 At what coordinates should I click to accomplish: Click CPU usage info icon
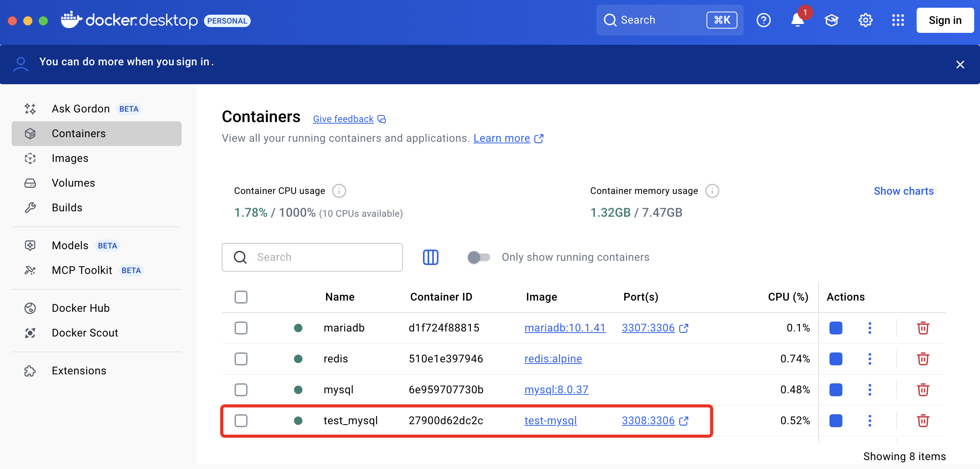(x=339, y=191)
